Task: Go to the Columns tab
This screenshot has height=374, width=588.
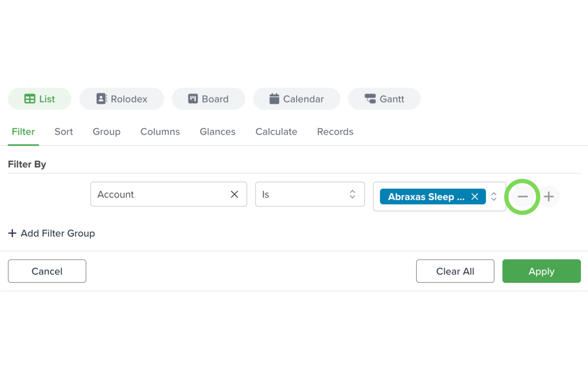Action: [x=160, y=132]
